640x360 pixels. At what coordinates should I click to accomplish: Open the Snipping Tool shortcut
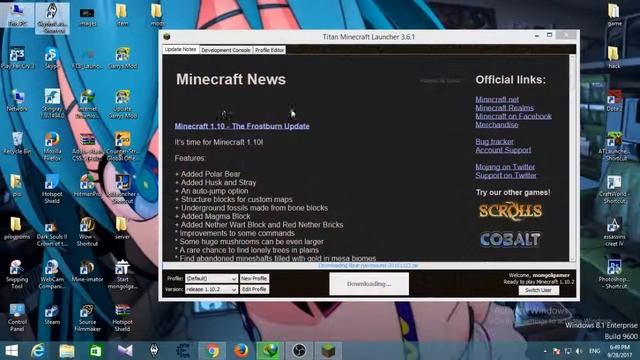point(17,274)
